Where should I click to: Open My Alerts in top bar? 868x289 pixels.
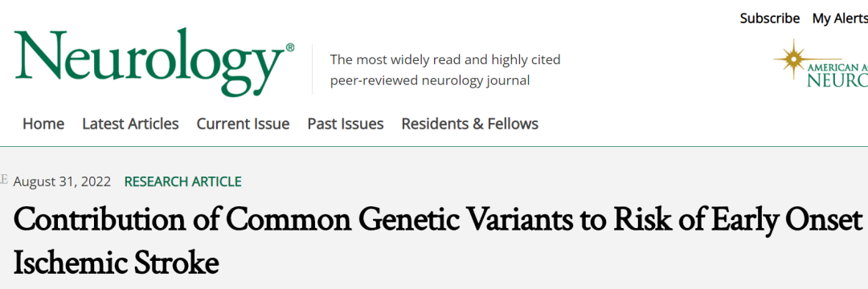[840, 18]
